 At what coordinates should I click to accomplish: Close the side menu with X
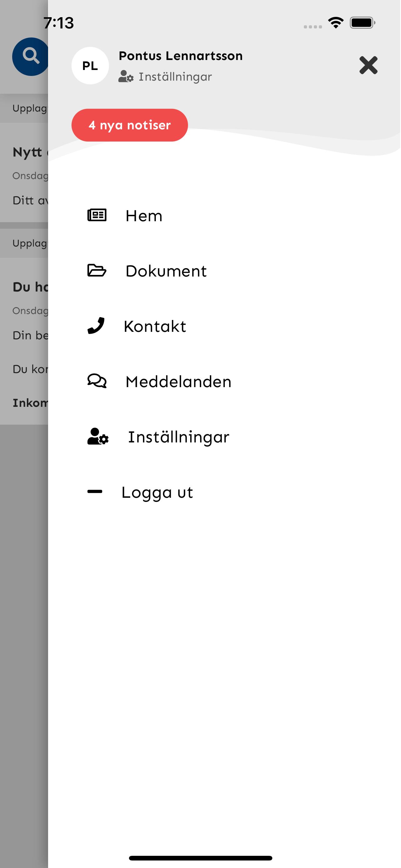pyautogui.click(x=368, y=65)
